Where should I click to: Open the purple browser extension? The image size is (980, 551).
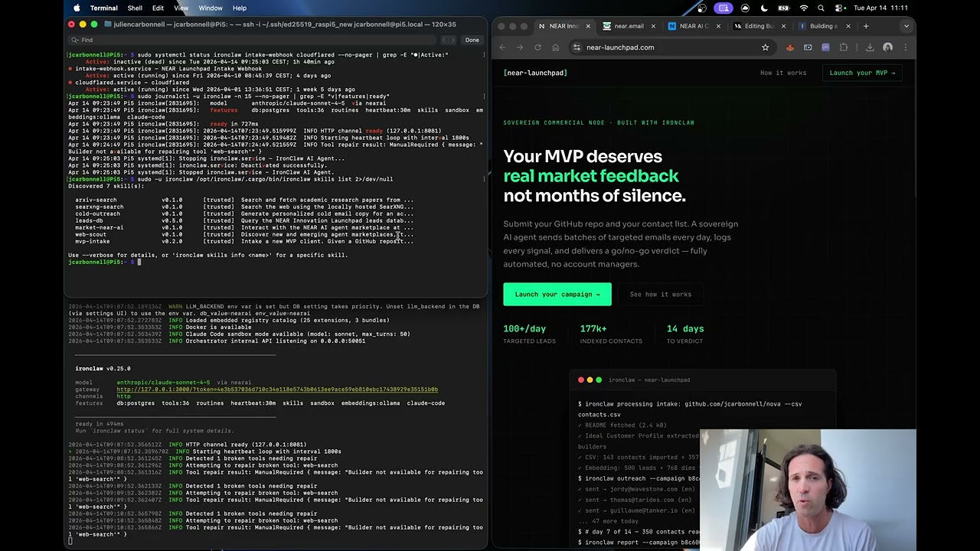click(x=825, y=47)
